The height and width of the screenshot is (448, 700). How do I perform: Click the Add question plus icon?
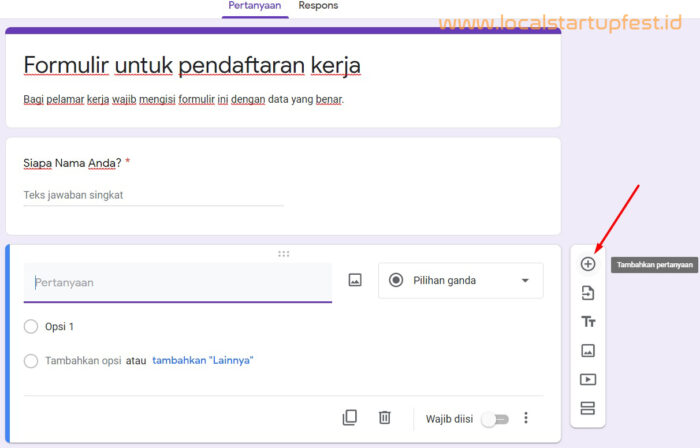(x=588, y=264)
